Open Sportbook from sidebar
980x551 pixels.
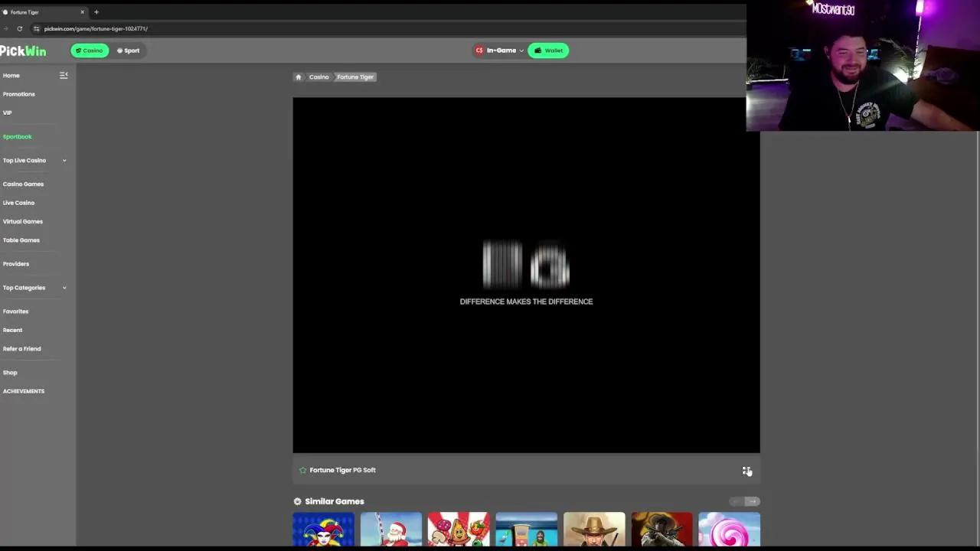coord(18,137)
